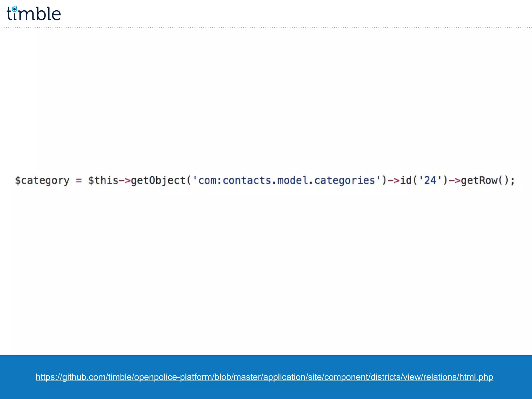Image resolution: width=532 pixels, height=399 pixels.
Task: Click the blue footer banner background
Action: [266, 391]
